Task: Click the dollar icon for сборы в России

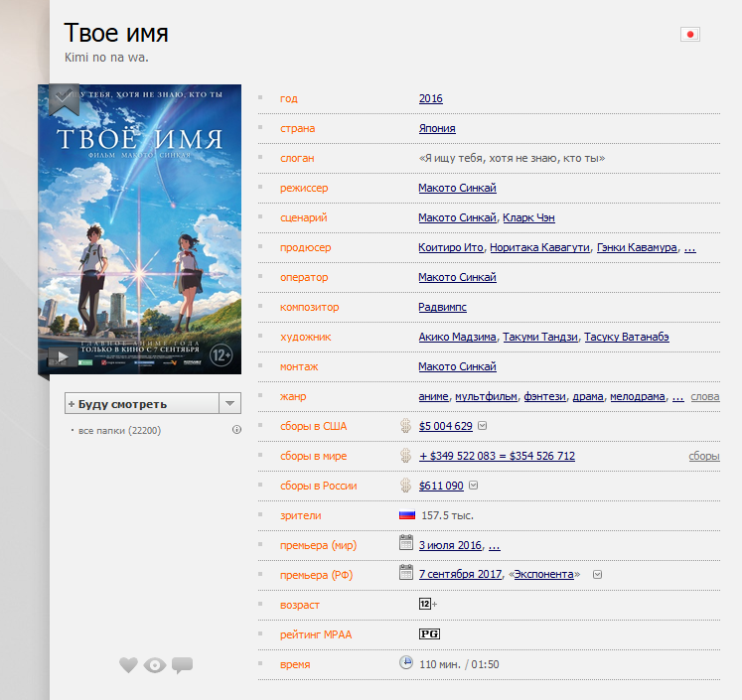Action: tap(405, 486)
